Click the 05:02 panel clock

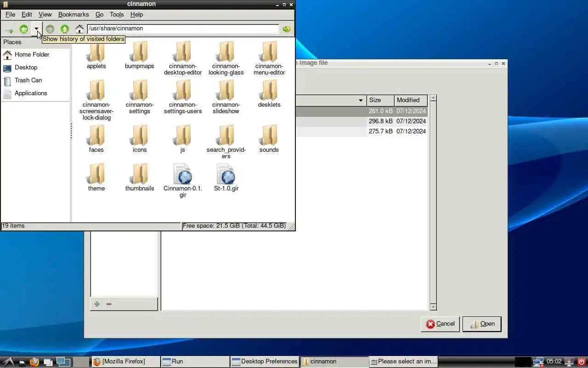pos(554,362)
